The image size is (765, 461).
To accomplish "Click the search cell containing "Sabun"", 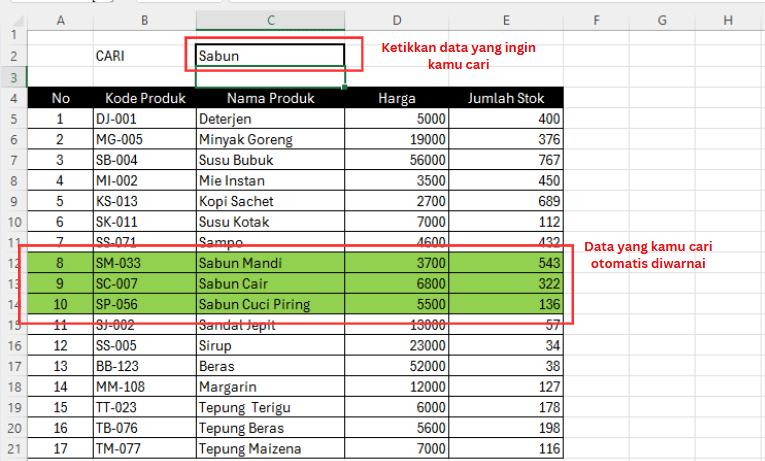I will [270, 56].
